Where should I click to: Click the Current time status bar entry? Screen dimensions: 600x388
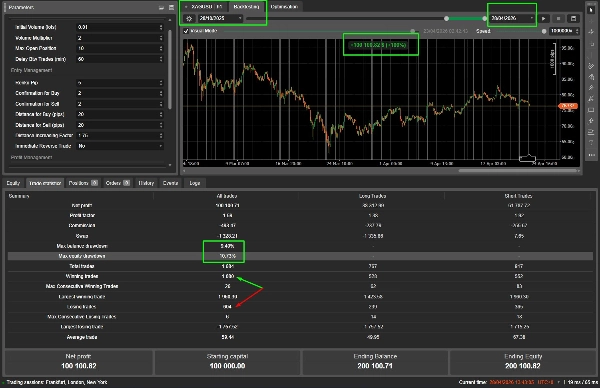(x=506, y=382)
